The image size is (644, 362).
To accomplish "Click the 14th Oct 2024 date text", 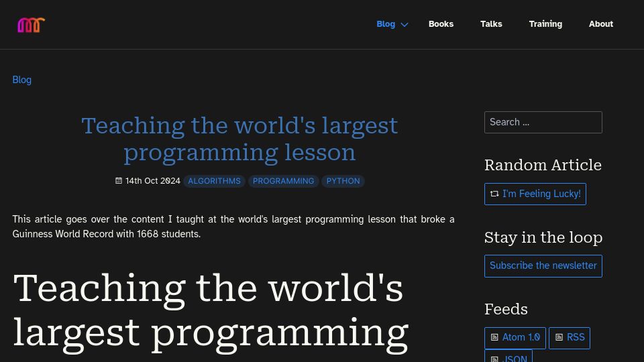I will [153, 181].
